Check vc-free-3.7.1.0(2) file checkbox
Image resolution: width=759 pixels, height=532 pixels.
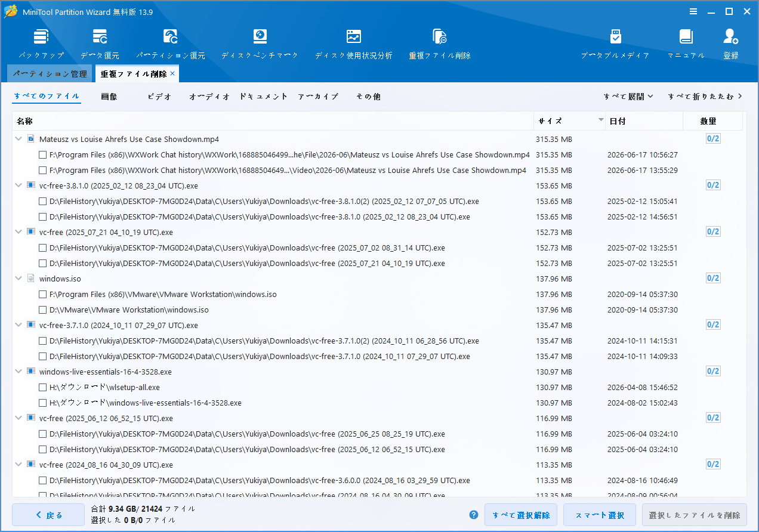pyautogui.click(x=42, y=341)
